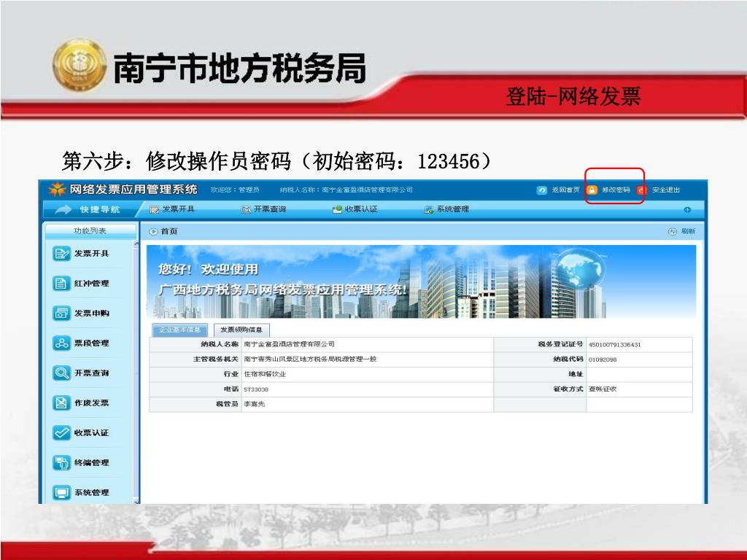Click industry value 住宿和餐饮业
Screen dimensions: 747x560
(265, 374)
